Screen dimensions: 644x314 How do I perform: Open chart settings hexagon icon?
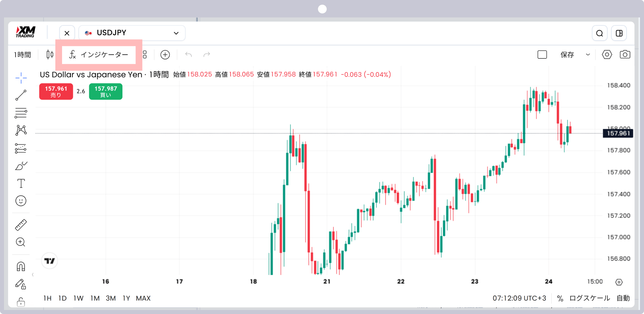click(x=607, y=54)
